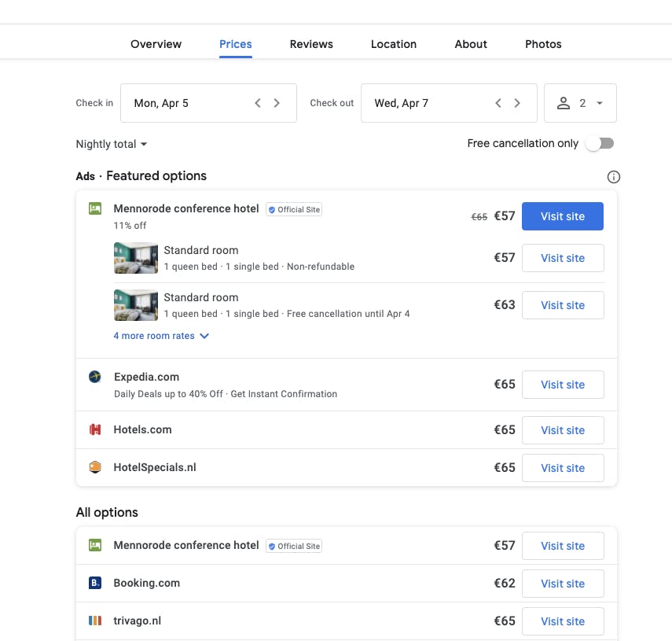Open the Overview tab
The width and height of the screenshot is (672, 641).
(x=156, y=44)
